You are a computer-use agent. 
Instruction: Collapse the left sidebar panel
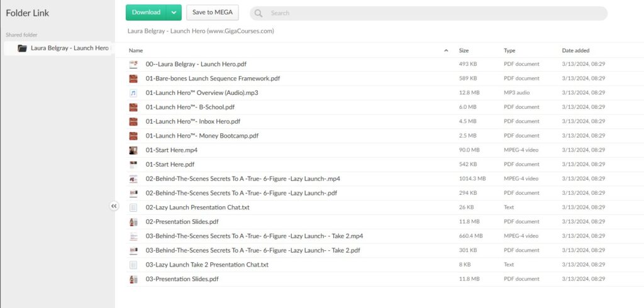pos(114,206)
